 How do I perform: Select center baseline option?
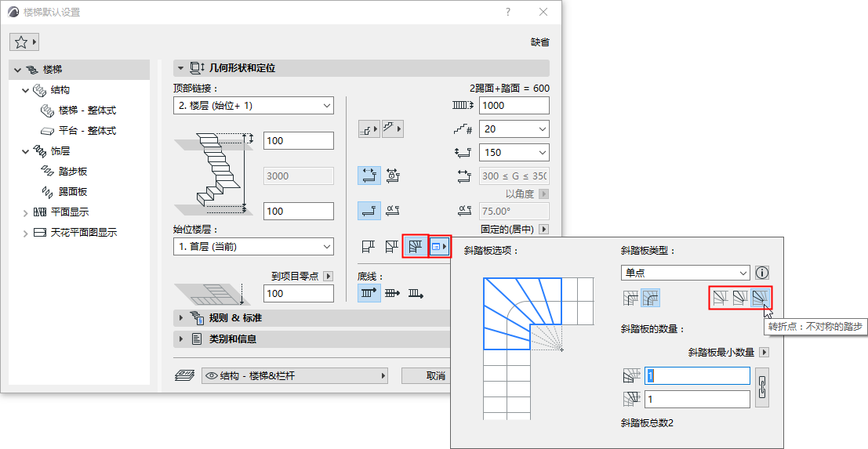click(x=393, y=294)
